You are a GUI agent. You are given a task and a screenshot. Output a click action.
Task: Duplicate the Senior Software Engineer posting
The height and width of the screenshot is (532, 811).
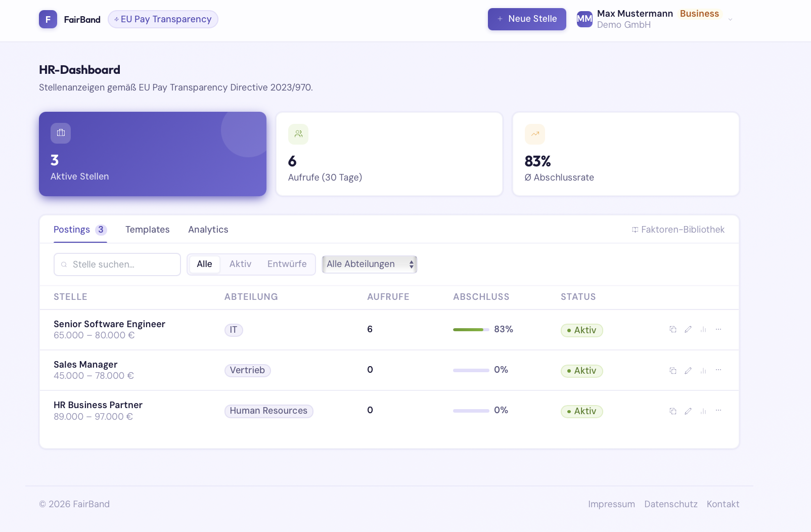point(673,329)
